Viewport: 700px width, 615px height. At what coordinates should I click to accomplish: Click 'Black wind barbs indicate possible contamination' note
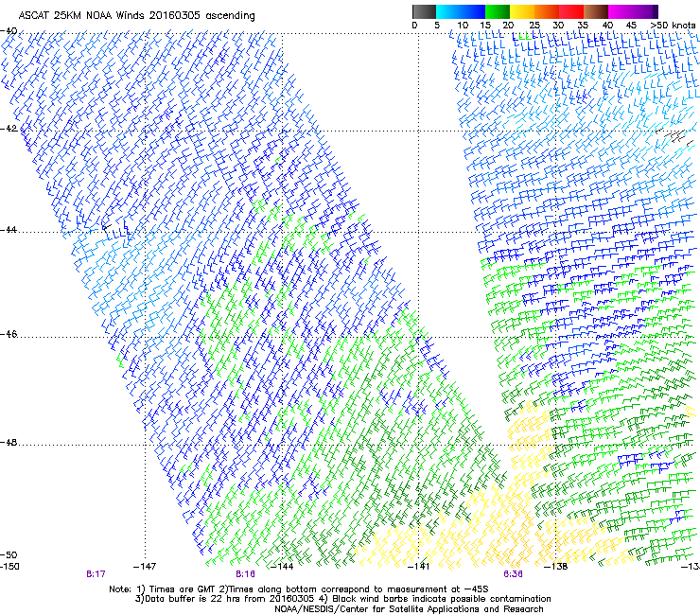(x=442, y=599)
